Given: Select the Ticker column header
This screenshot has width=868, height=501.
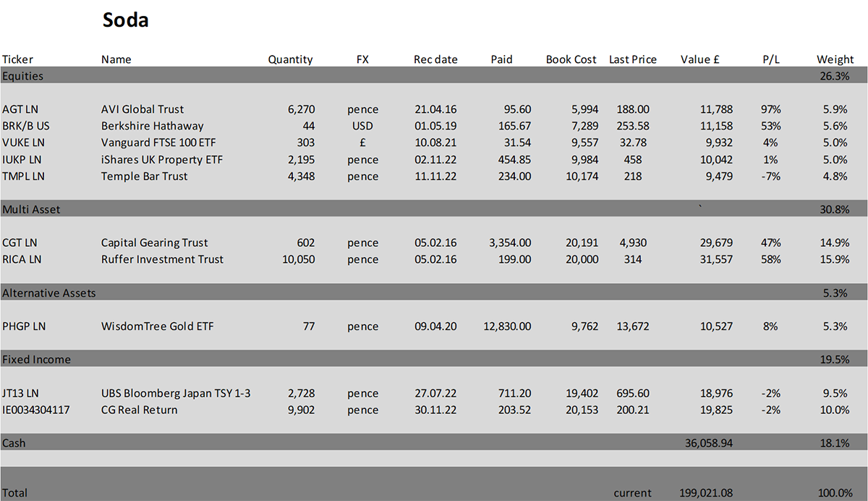Looking at the screenshot, I should pos(17,59).
